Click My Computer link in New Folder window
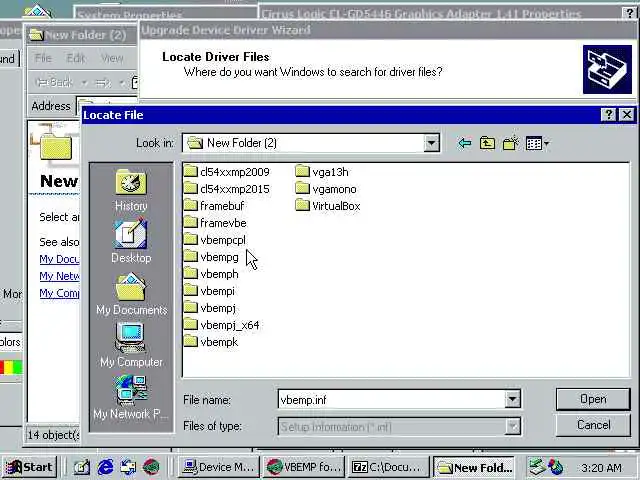The width and height of the screenshot is (640, 480). click(x=59, y=293)
